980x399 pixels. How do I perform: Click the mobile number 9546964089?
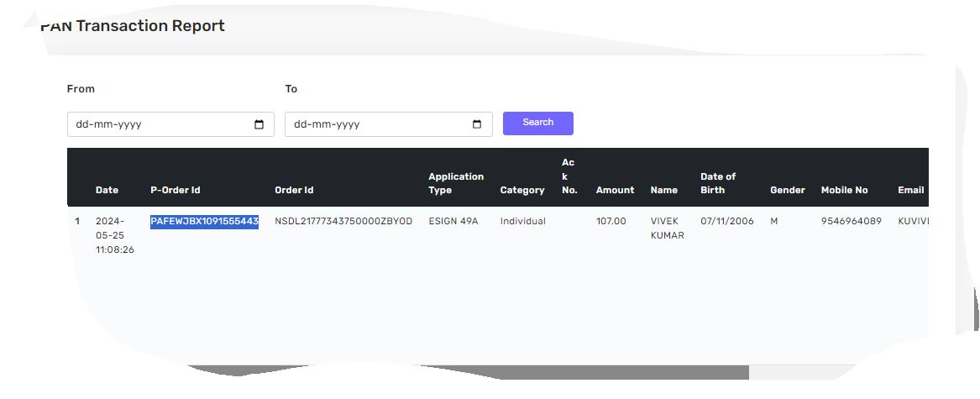[x=851, y=222]
